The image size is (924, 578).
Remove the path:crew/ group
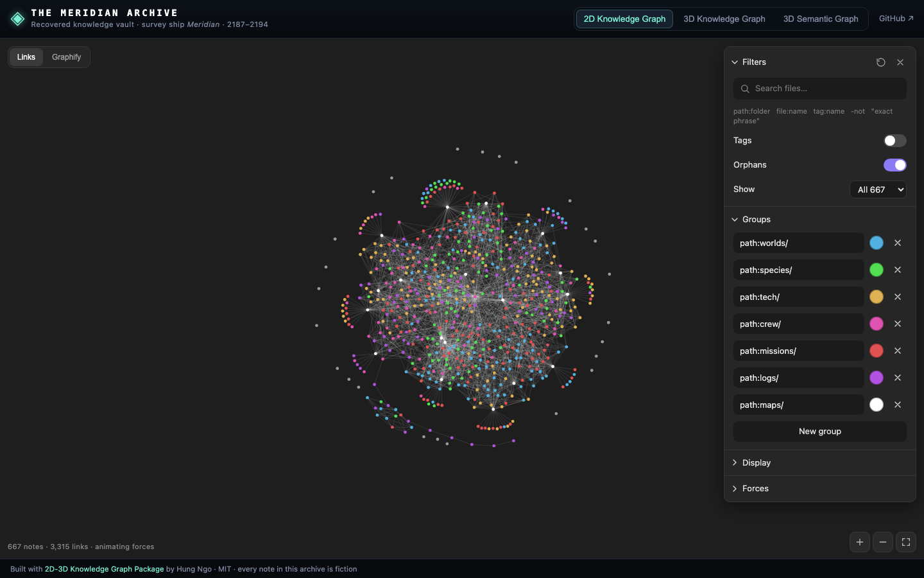point(898,324)
